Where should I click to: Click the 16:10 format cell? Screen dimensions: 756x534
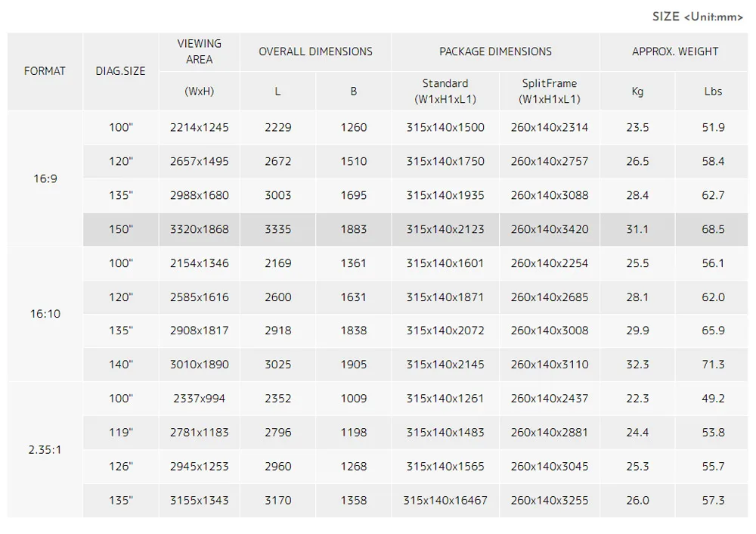tap(45, 314)
